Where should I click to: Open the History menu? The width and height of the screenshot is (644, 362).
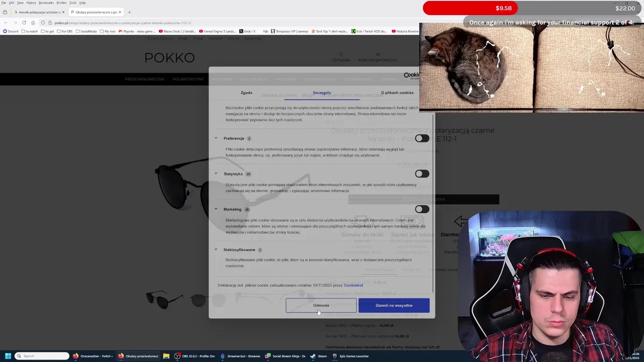(31, 3)
